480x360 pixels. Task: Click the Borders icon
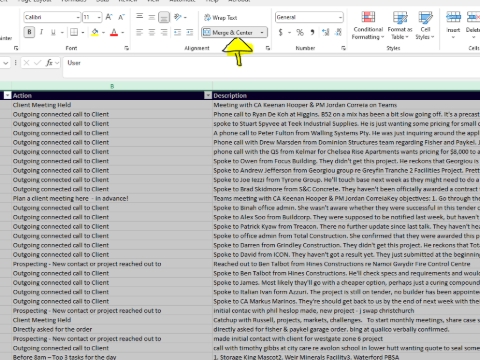[x=74, y=32]
